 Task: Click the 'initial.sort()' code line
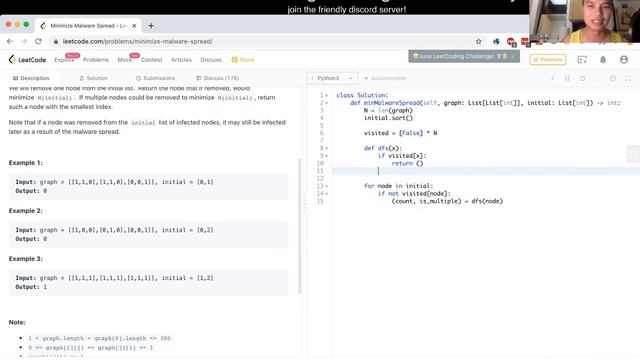(x=388, y=118)
